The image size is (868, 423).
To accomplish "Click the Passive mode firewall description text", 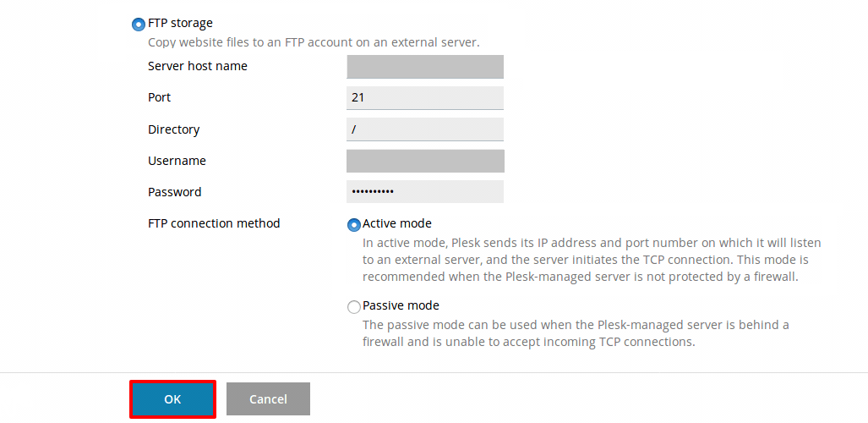I will point(576,333).
